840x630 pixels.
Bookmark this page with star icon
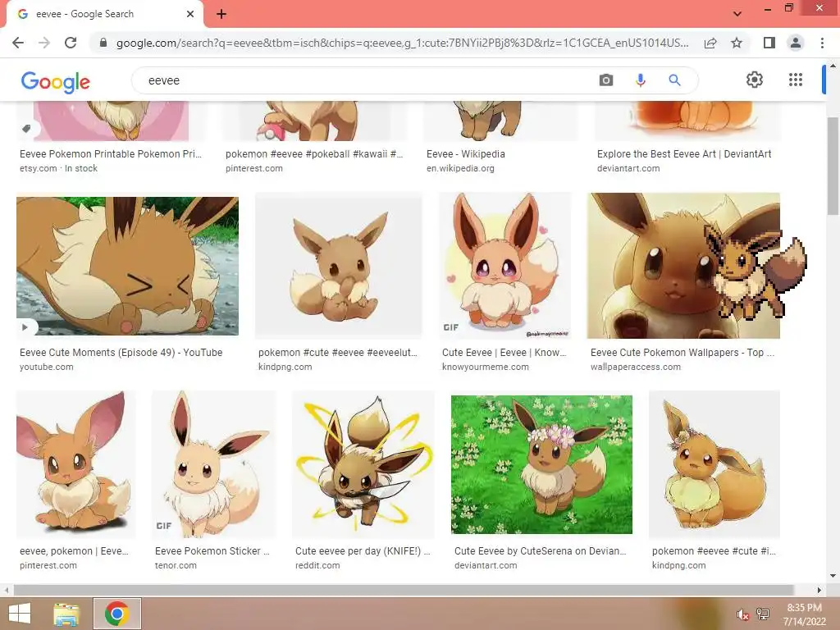[737, 43]
